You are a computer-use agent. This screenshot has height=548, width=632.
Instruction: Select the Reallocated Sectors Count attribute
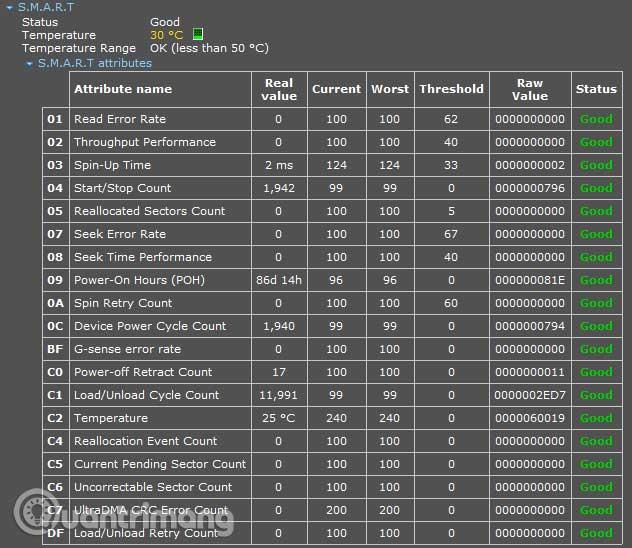pos(150,211)
